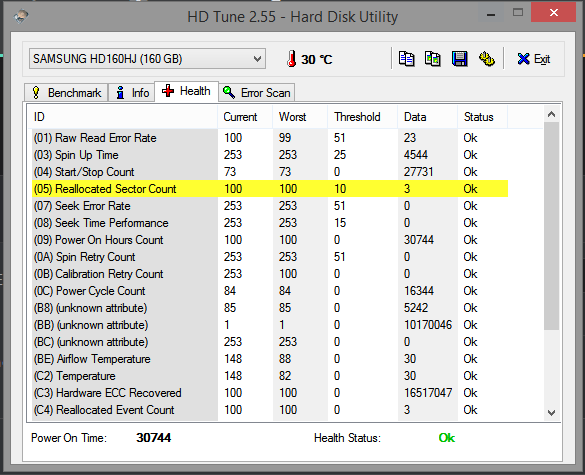Viewport: 585px width, 475px height.
Task: Close the HD Tune window
Action: coord(554,13)
